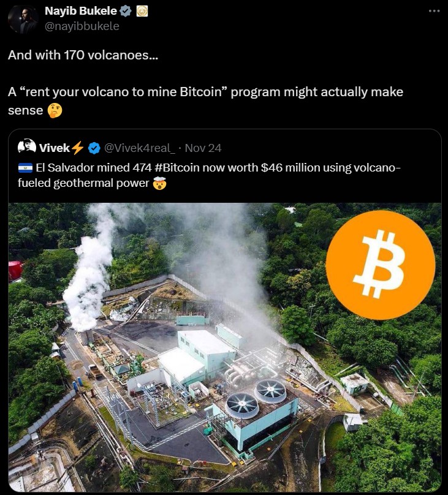
Task: Open the @Vivek4real_ handle link
Action: tap(139, 148)
